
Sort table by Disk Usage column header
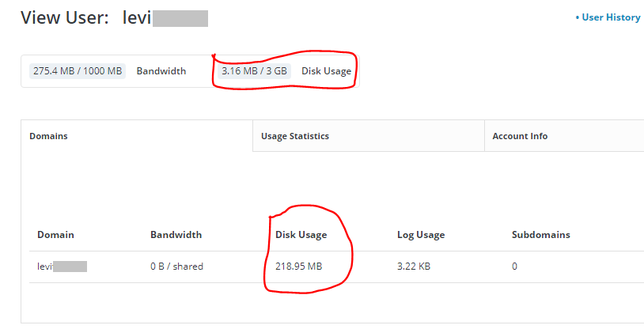pos(301,235)
